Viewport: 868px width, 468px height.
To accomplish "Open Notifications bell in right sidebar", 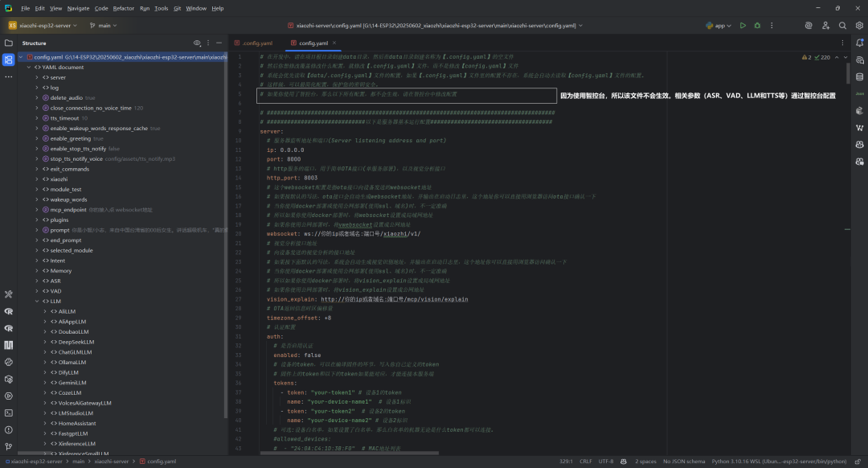I will click(860, 43).
